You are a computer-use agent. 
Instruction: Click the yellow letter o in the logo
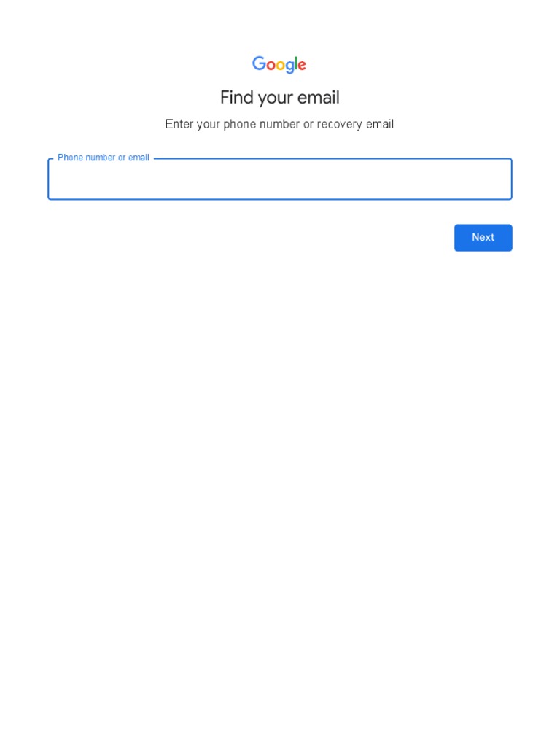click(x=279, y=65)
